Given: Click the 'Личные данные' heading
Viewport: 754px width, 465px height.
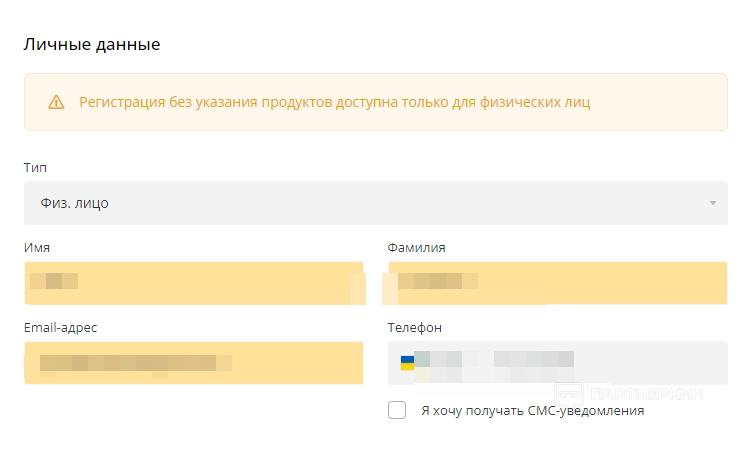Looking at the screenshot, I should (x=92, y=44).
